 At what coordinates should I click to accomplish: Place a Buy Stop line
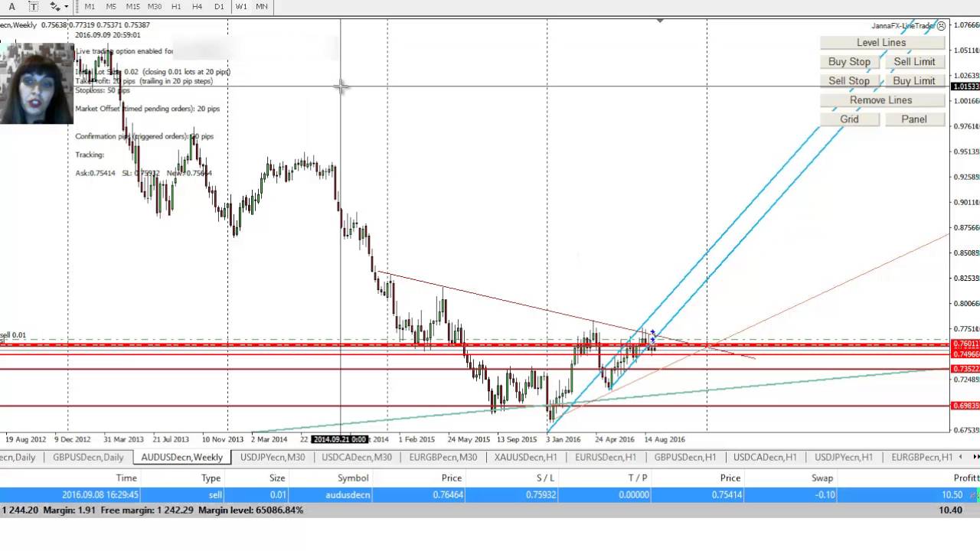[x=849, y=62]
